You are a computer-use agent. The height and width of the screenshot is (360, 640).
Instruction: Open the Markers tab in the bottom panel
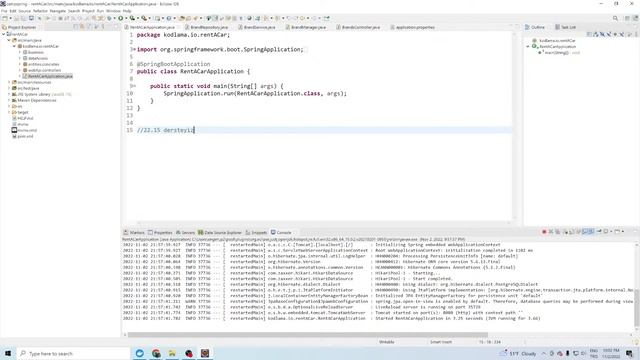(134, 232)
